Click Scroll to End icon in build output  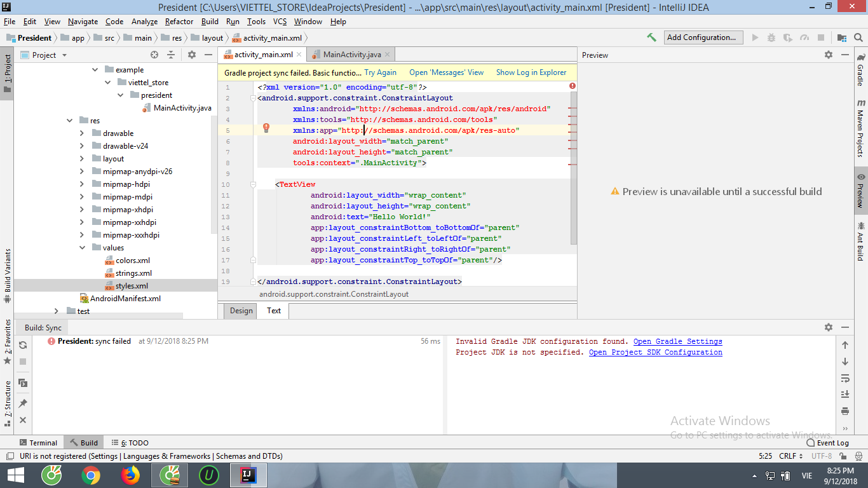(845, 395)
